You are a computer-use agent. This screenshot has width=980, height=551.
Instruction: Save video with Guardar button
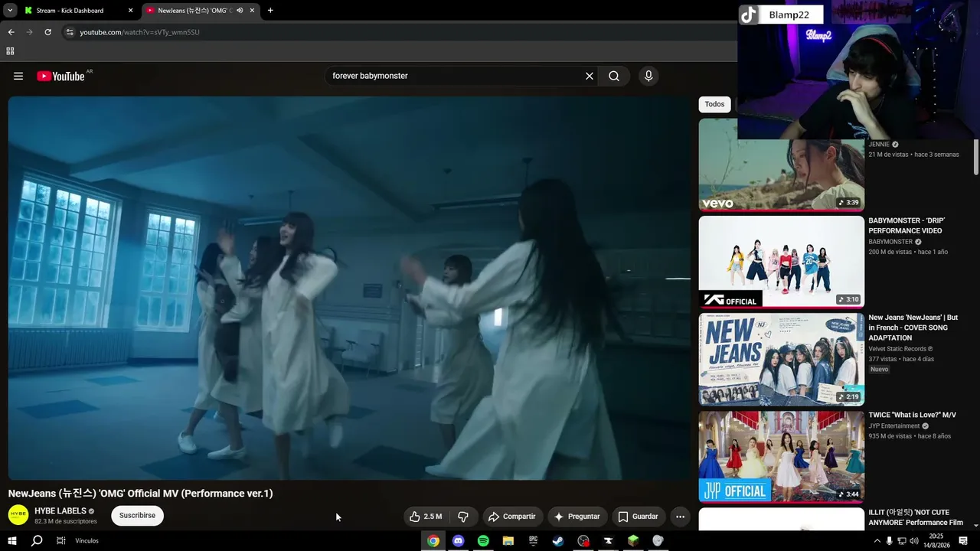click(x=638, y=517)
